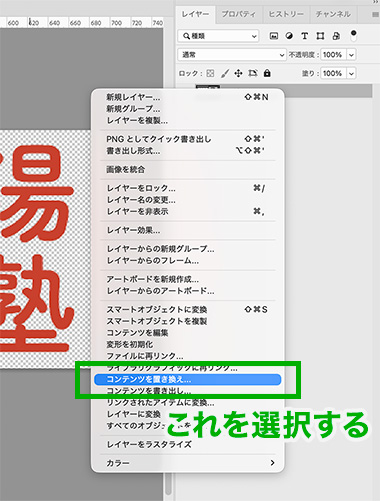Open the 塗り fill dropdown arrow
Screen dimensions: 380x501
pos(351,73)
